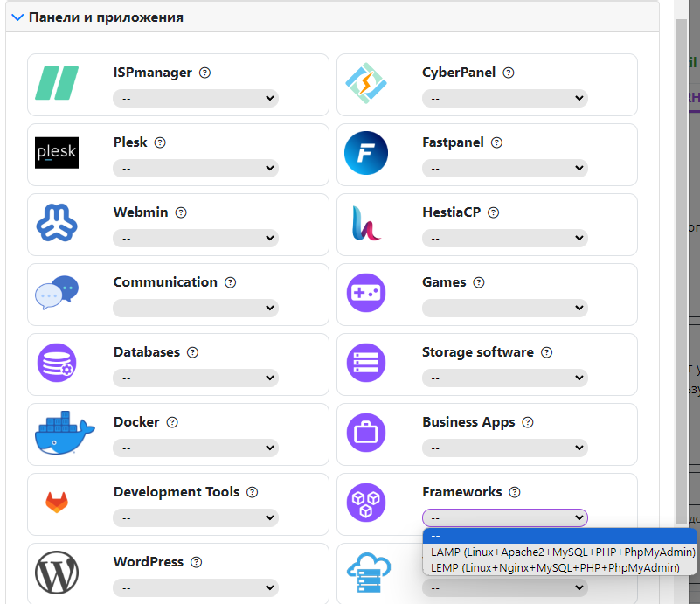Show help for Games

click(479, 282)
